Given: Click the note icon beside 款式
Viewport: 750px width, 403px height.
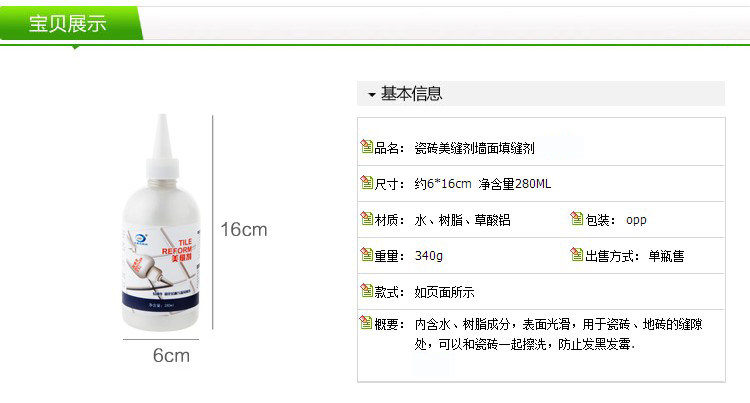Looking at the screenshot, I should (367, 291).
